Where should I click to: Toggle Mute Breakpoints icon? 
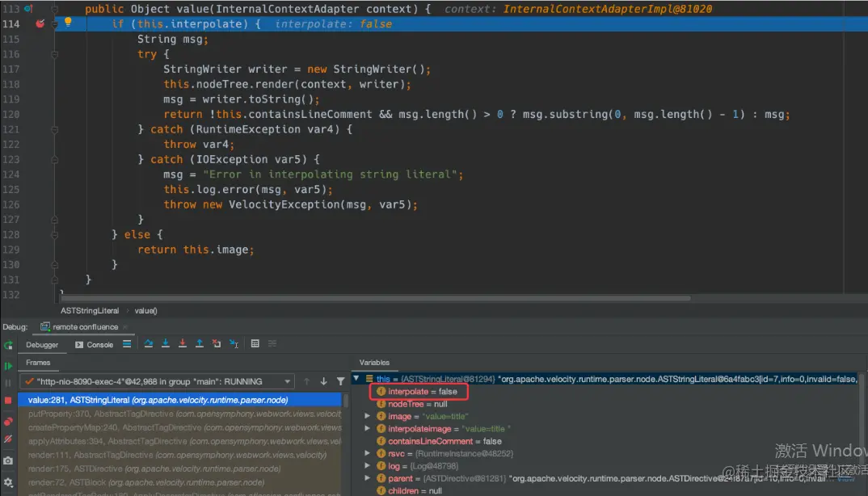(x=8, y=439)
